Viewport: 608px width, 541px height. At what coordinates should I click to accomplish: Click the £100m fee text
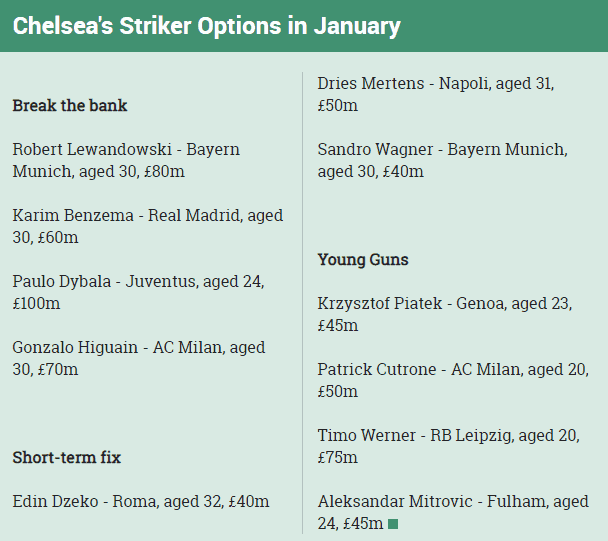(x=36, y=303)
